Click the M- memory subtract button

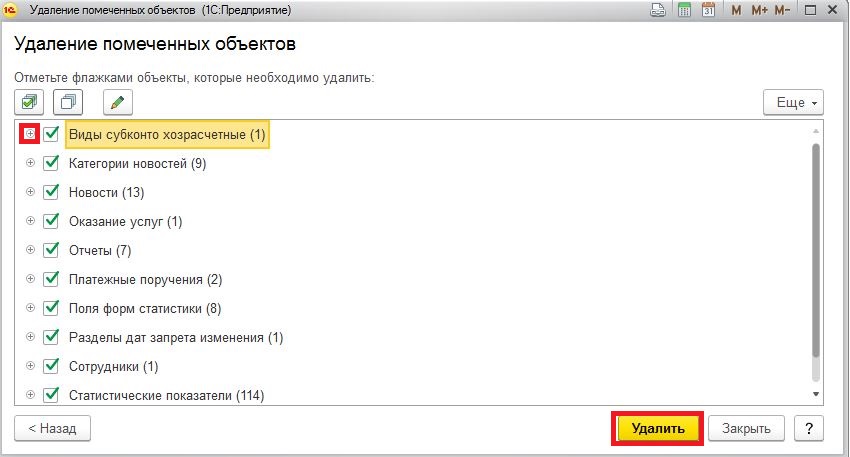[x=782, y=10]
